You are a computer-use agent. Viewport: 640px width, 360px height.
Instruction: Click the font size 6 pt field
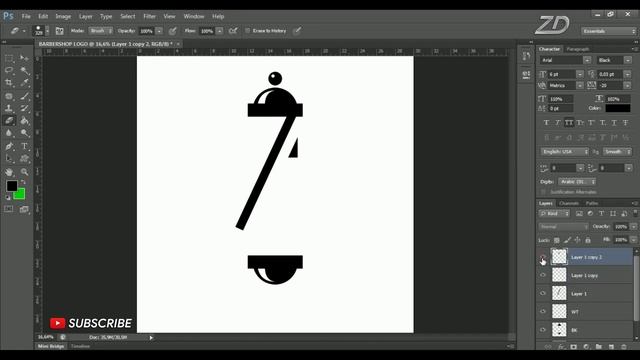[x=561, y=74]
